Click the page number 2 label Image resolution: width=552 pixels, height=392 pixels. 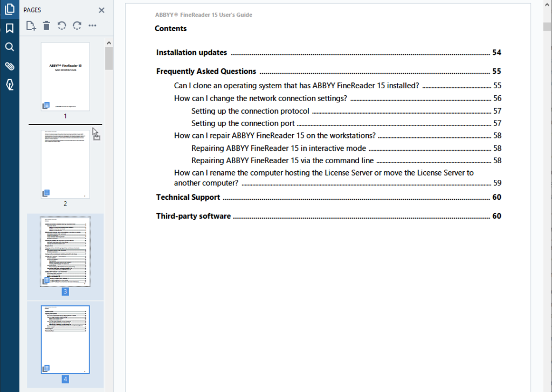[x=65, y=204]
